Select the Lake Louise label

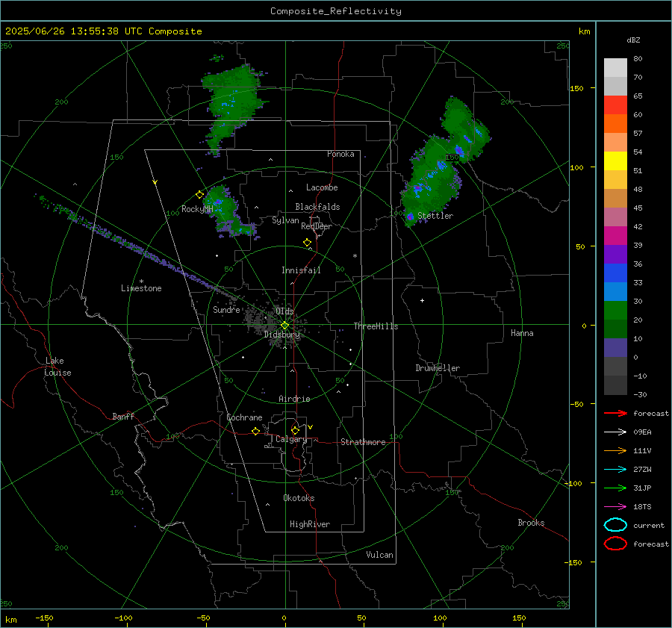coord(57,367)
